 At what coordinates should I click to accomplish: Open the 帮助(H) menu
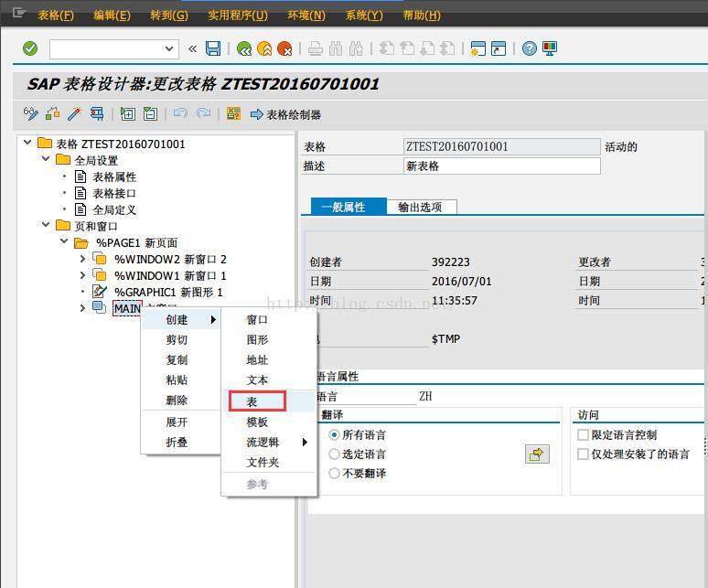(x=422, y=16)
